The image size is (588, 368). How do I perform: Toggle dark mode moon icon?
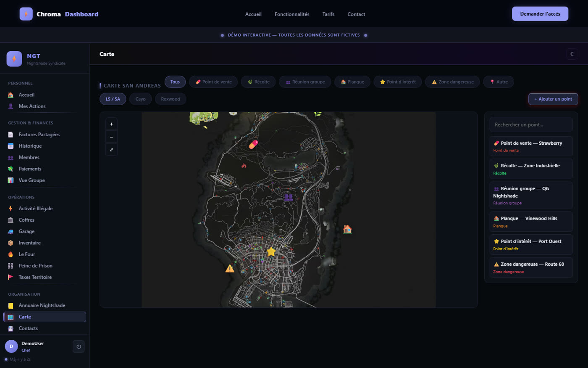tap(572, 54)
